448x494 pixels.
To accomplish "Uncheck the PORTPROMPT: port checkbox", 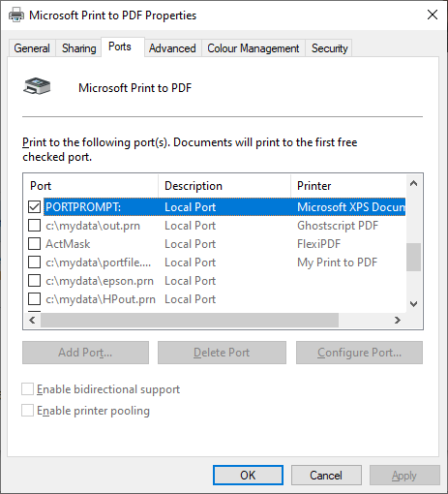I will click(x=34, y=207).
